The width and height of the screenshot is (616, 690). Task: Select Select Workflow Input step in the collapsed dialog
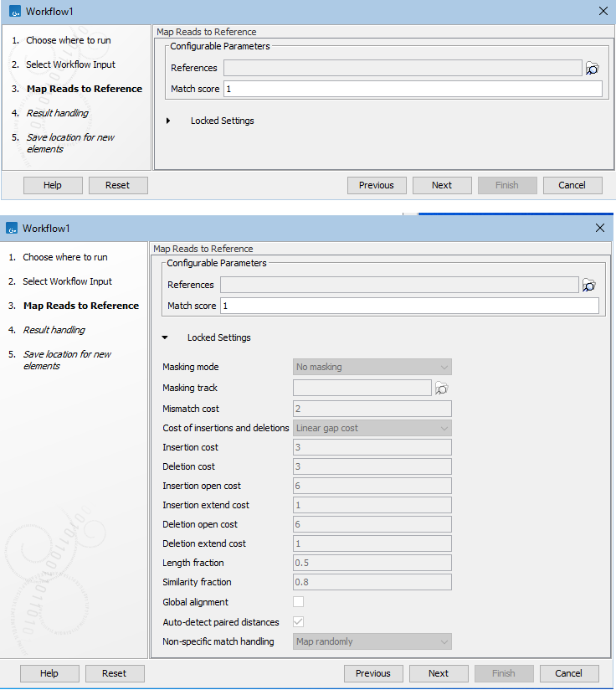point(70,64)
